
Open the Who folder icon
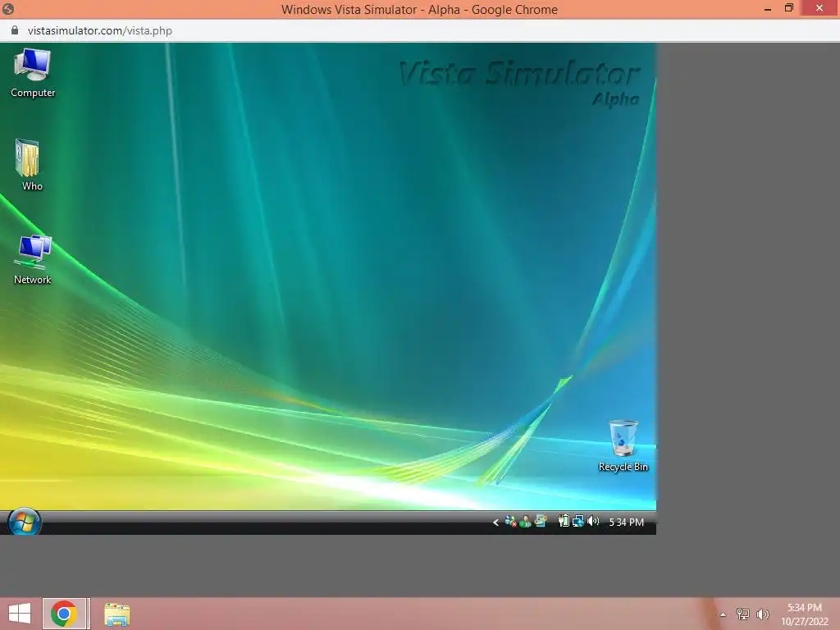click(x=30, y=164)
